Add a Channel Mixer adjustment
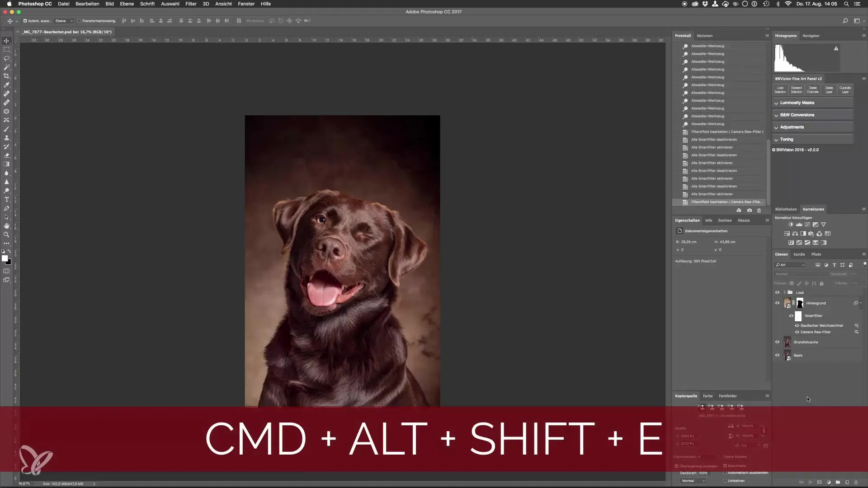 click(x=819, y=234)
